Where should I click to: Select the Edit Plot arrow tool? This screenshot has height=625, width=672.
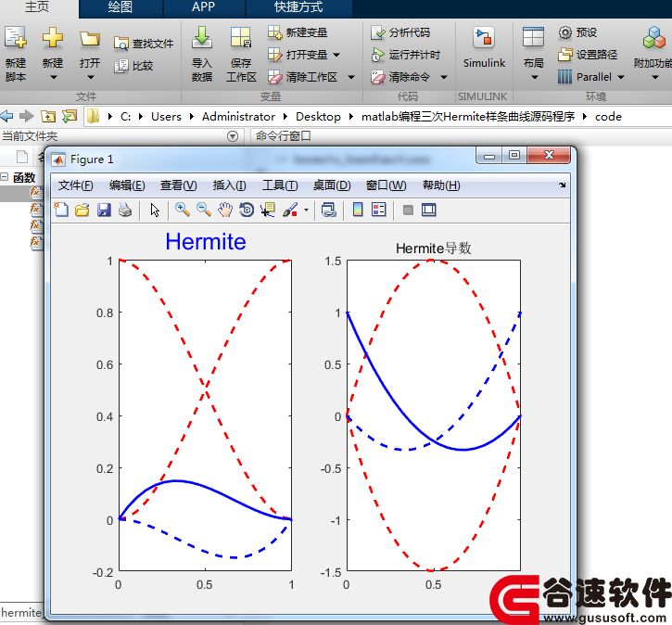[x=155, y=210]
